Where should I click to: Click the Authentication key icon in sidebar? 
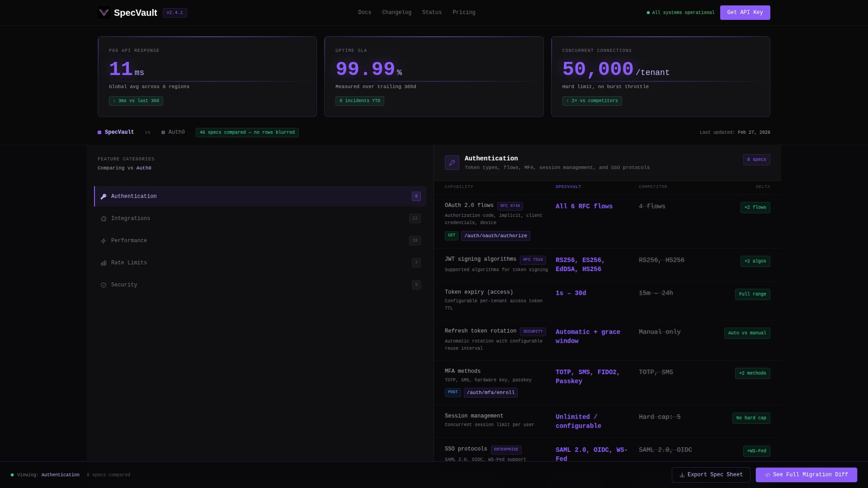click(x=104, y=197)
